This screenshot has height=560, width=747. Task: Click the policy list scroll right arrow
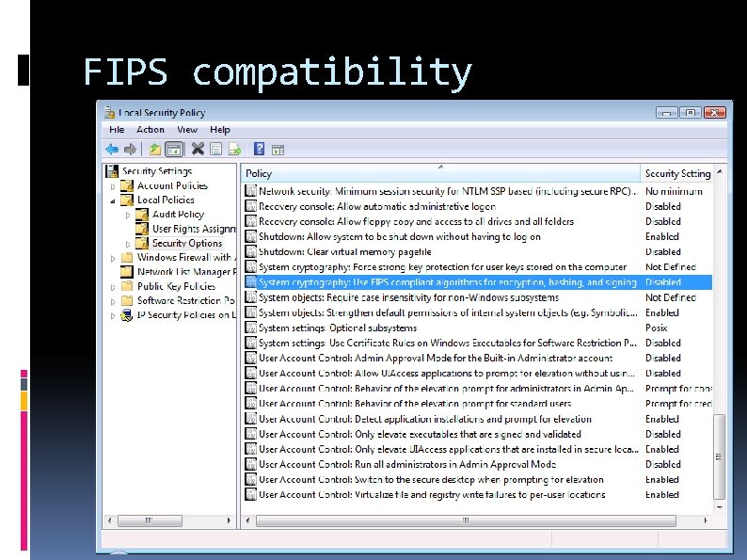pos(705,520)
